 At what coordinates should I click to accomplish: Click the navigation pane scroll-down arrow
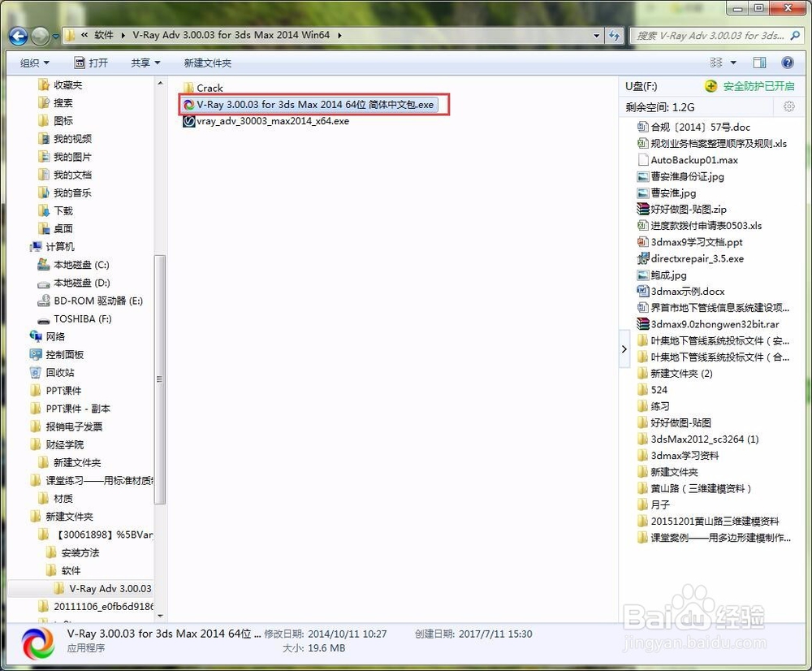point(160,616)
